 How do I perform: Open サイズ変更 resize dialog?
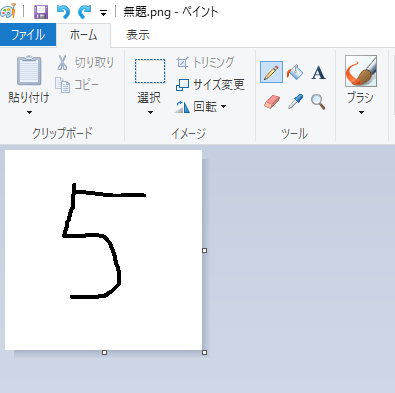tap(210, 85)
